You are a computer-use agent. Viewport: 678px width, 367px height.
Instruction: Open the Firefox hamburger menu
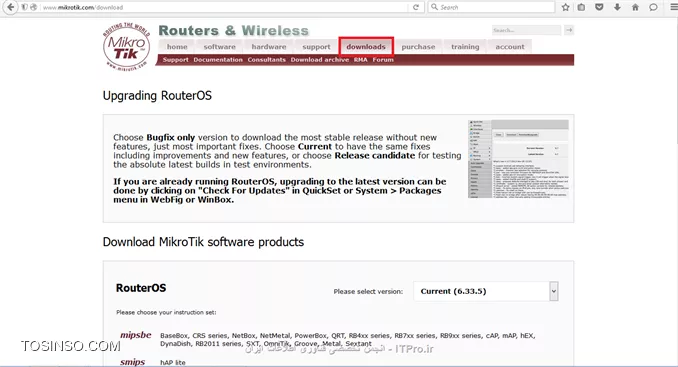pos(673,7)
